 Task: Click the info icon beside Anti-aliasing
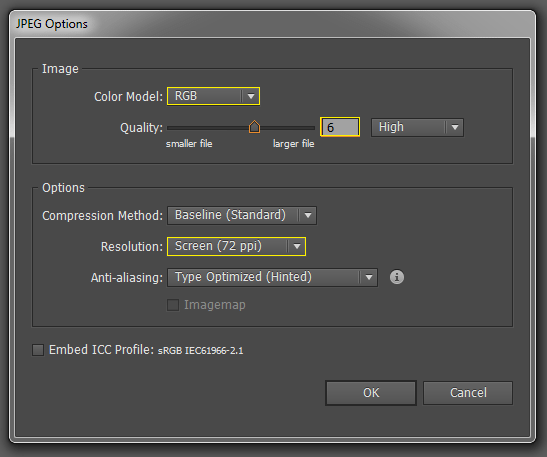397,277
